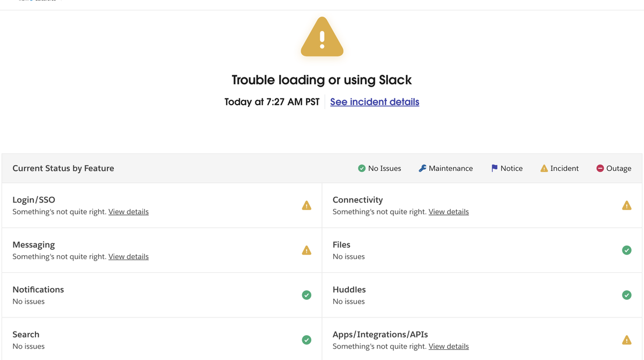The image size is (644, 360).
Task: Click the green checkmark next to Files
Action: tap(627, 250)
